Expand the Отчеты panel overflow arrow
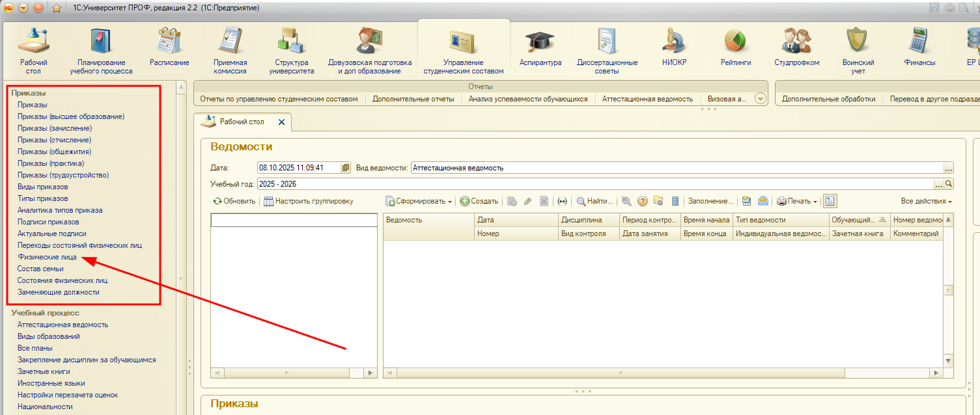Image resolution: width=980 pixels, height=415 pixels. pyautogui.click(x=760, y=99)
